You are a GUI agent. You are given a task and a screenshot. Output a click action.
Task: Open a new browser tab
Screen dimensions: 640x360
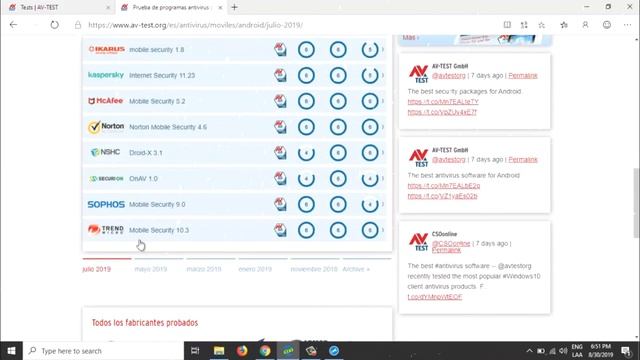tap(234, 7)
